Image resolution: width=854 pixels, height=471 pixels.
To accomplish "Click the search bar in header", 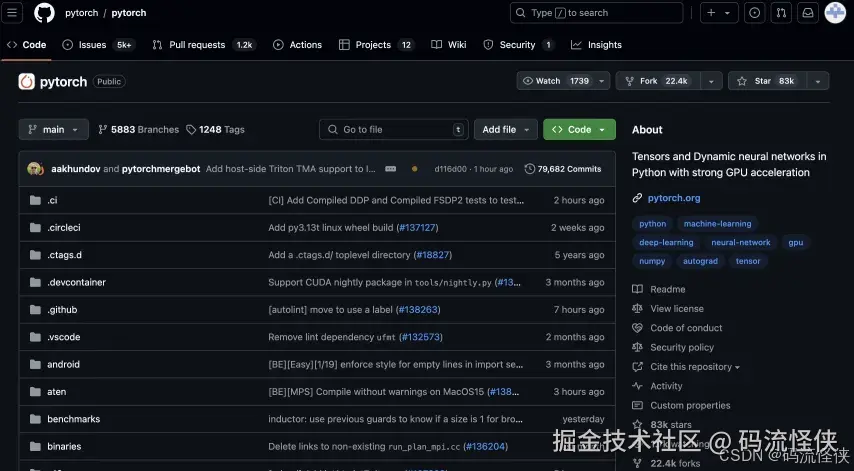I will (x=596, y=13).
